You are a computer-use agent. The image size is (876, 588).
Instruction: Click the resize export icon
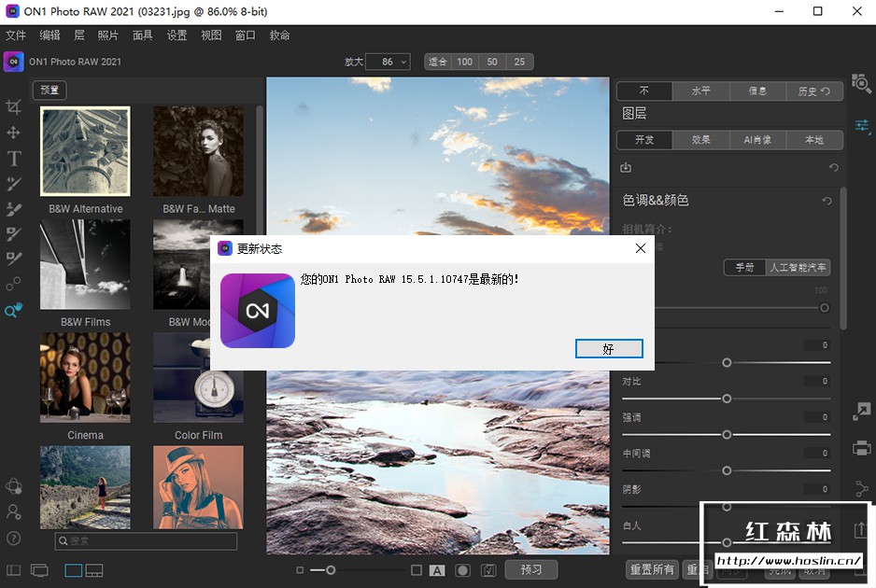(x=861, y=412)
